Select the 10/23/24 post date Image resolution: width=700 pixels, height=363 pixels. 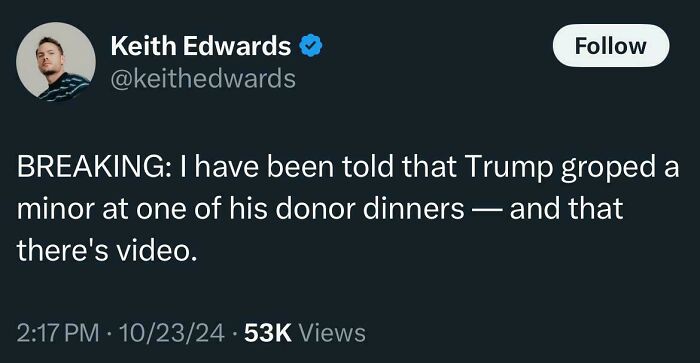coord(171,333)
